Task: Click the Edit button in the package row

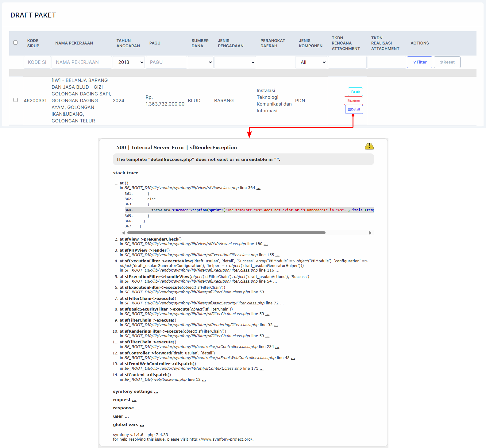Action: (x=355, y=92)
